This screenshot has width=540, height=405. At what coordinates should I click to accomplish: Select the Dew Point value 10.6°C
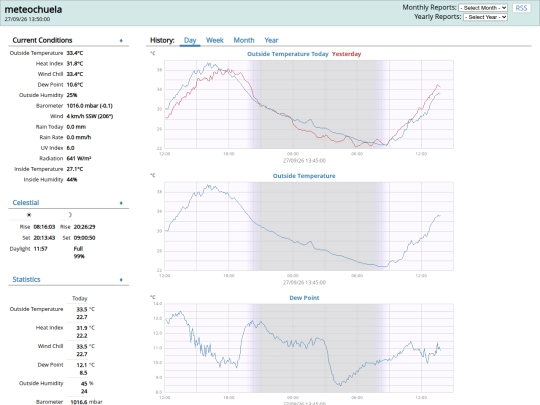click(75, 85)
